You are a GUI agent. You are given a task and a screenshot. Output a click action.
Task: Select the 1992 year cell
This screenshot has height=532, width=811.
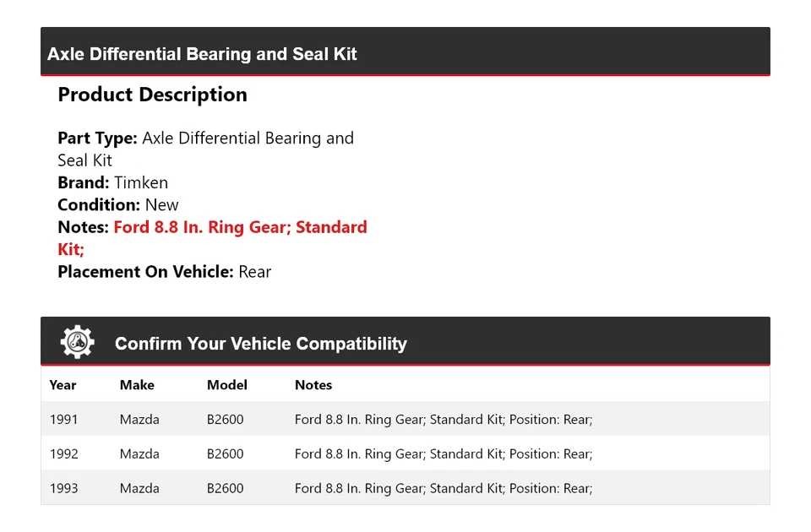[63, 454]
